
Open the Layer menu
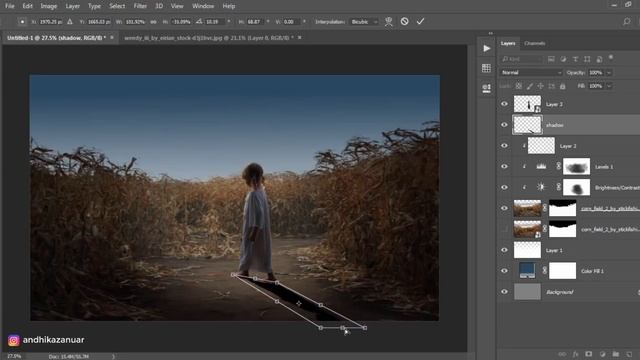[x=73, y=6]
